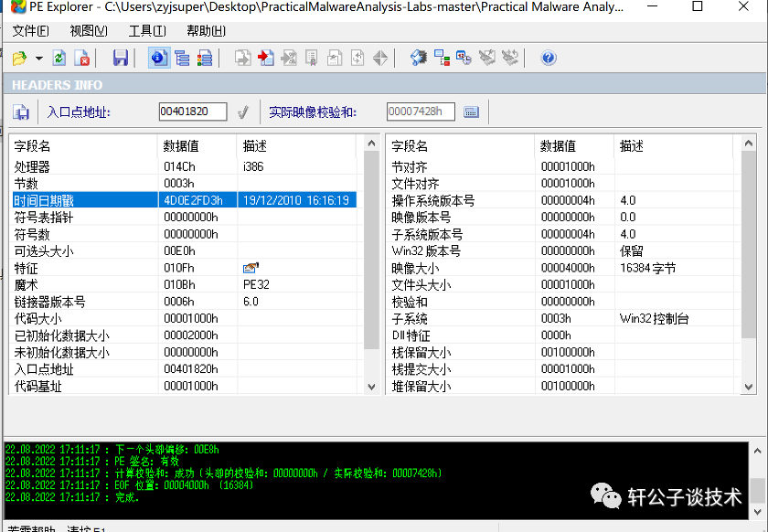Select the 栈保留大小 row
Screen dimensions: 768x532
coord(560,352)
